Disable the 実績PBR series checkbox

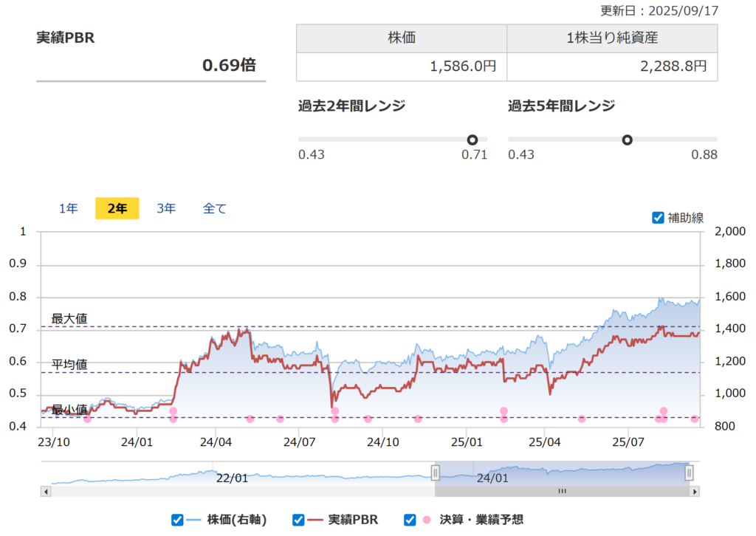298,520
